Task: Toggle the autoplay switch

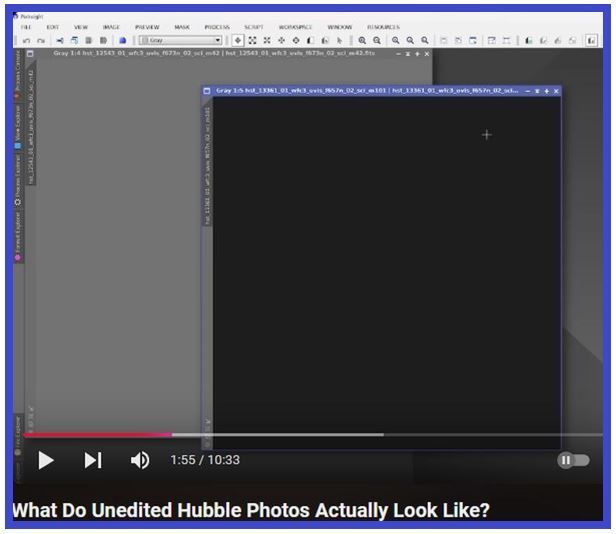Action: point(573,460)
